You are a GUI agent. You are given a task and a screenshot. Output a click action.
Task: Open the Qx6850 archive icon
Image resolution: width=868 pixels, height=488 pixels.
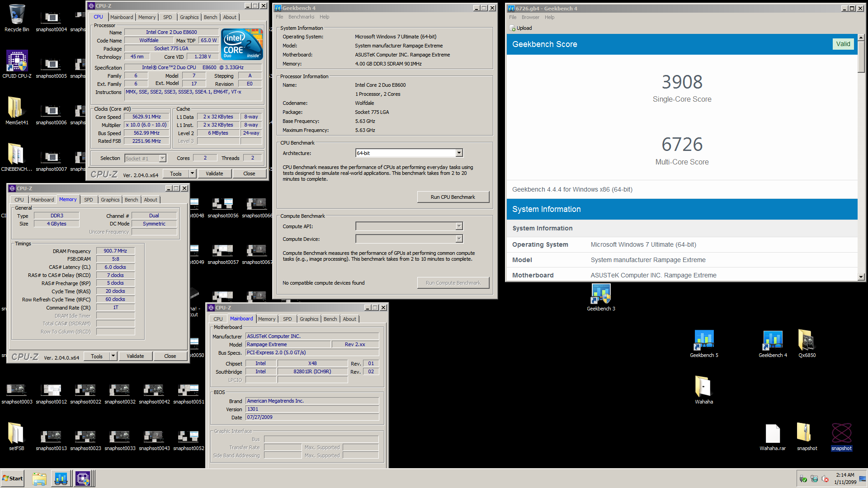coord(807,344)
